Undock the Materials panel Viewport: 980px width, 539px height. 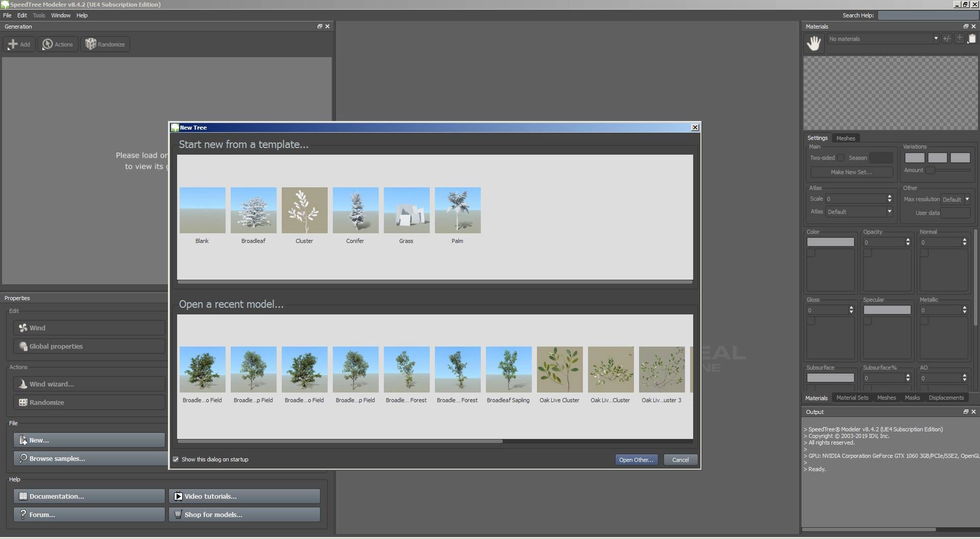point(966,27)
